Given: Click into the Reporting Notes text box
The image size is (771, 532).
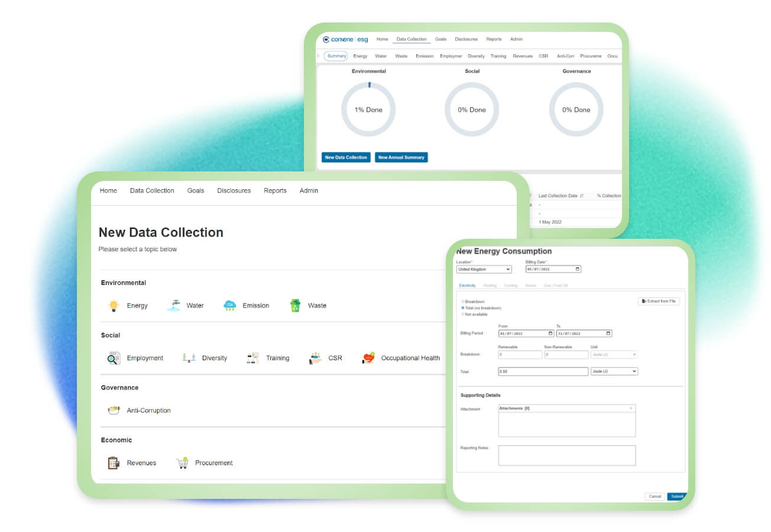Looking at the screenshot, I should pos(566,456).
